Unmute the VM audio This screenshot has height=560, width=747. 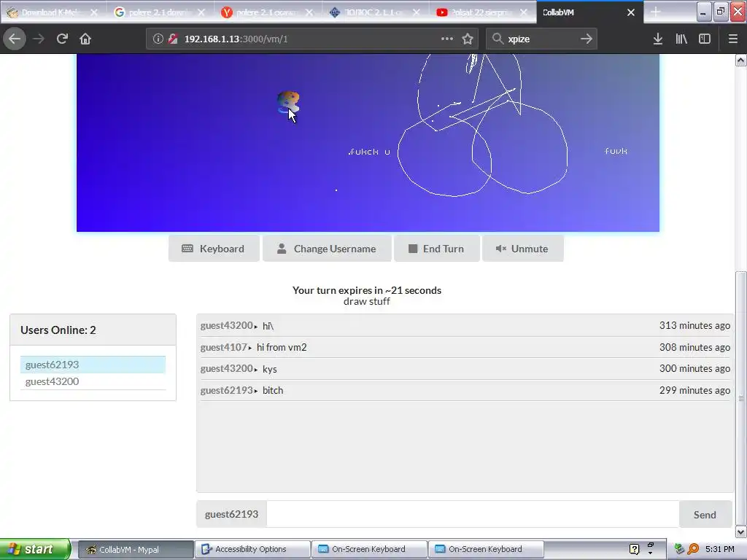pyautogui.click(x=522, y=249)
